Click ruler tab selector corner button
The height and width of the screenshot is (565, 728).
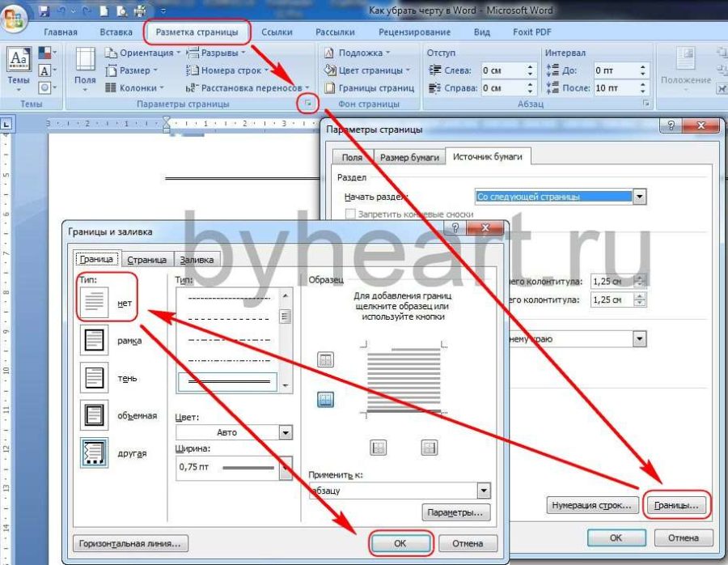pos(6,124)
